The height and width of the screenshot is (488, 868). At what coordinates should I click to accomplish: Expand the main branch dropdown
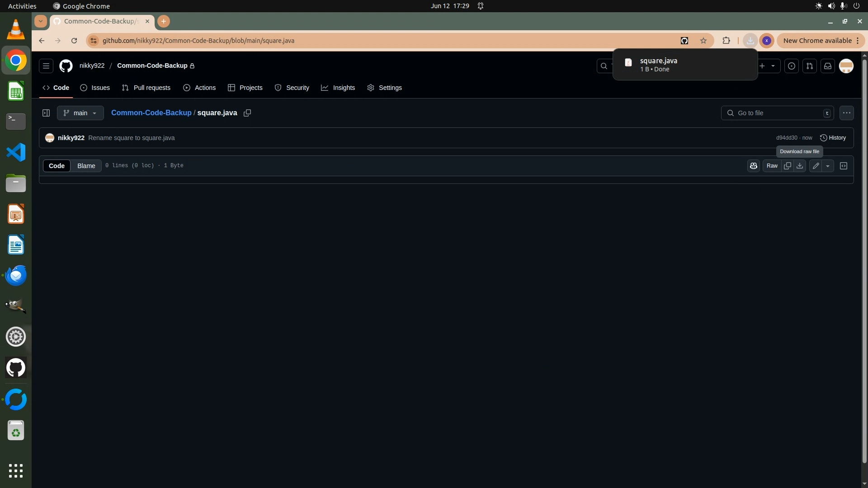(80, 113)
